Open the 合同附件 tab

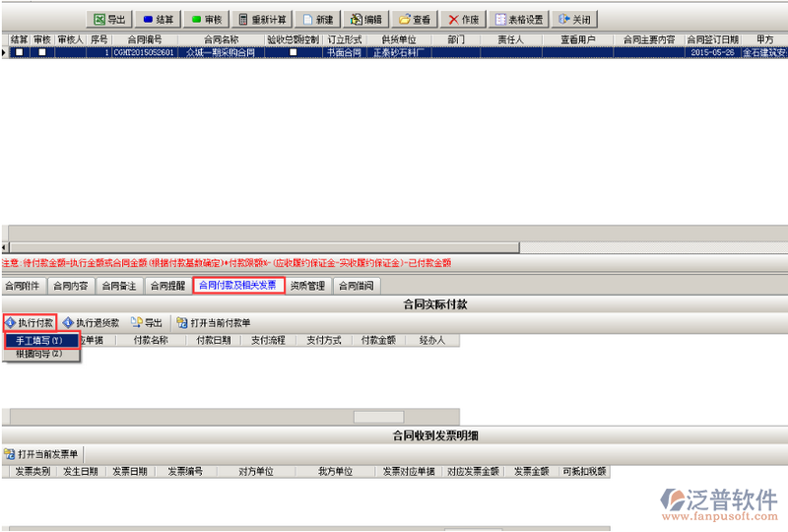[x=23, y=286]
